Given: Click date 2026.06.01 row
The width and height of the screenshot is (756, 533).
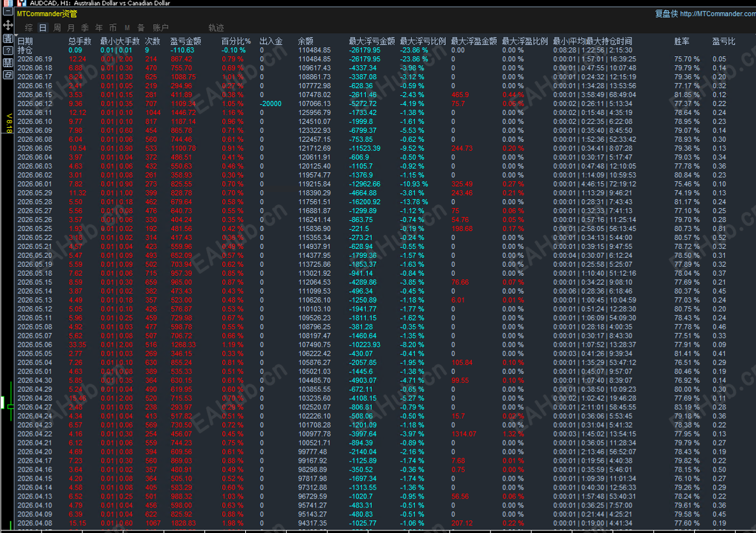Looking at the screenshot, I should point(34,184).
